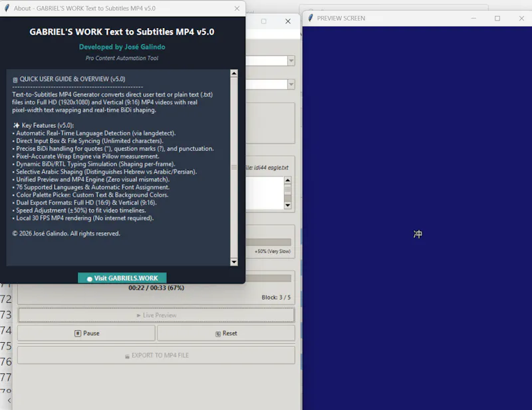Click the text 'Developed by José Galindo'

(122, 47)
